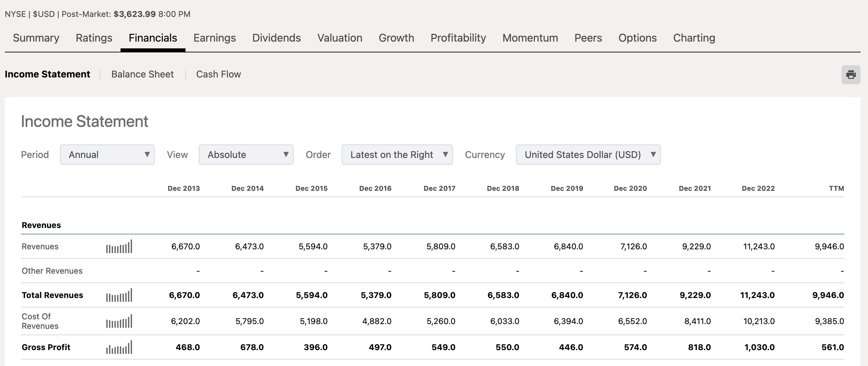Click the TTM column header
868x366 pixels.
836,188
